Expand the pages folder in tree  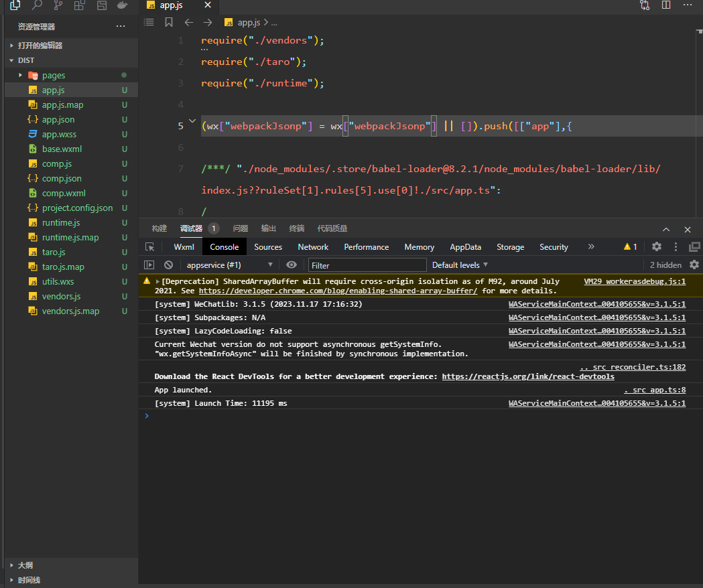click(54, 75)
